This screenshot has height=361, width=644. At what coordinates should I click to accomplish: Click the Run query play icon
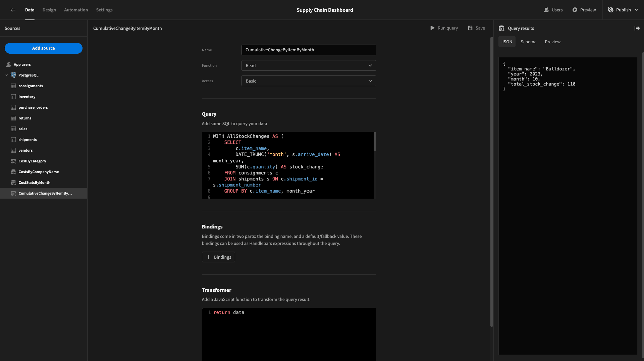point(432,28)
